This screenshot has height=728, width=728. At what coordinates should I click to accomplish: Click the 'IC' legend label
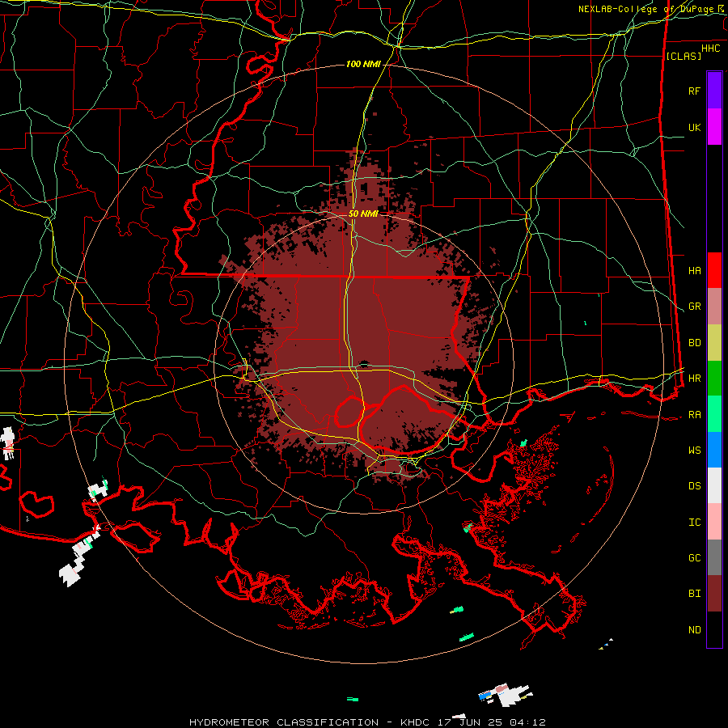pyautogui.click(x=694, y=523)
